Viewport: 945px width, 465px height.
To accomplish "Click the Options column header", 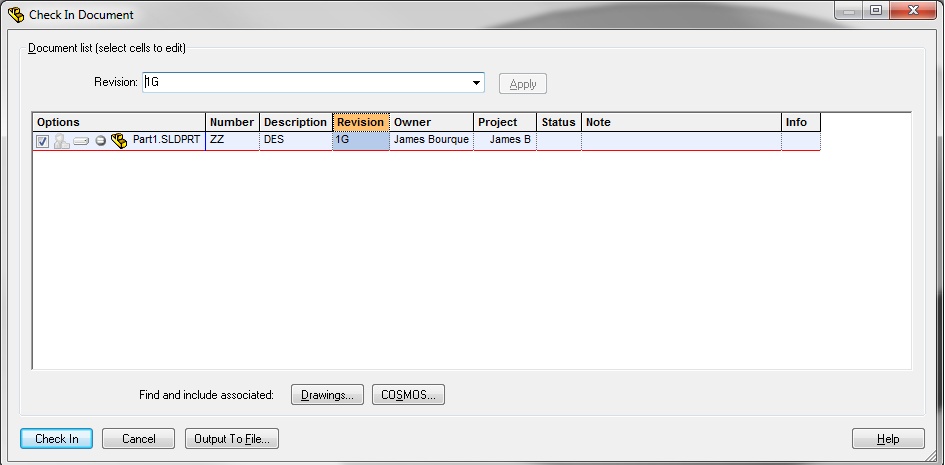I will click(x=119, y=122).
